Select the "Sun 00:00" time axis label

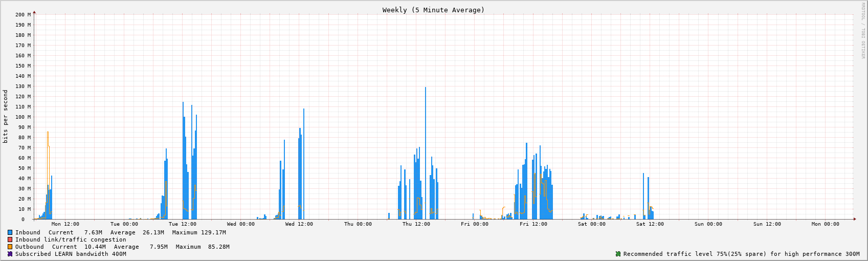(708, 224)
